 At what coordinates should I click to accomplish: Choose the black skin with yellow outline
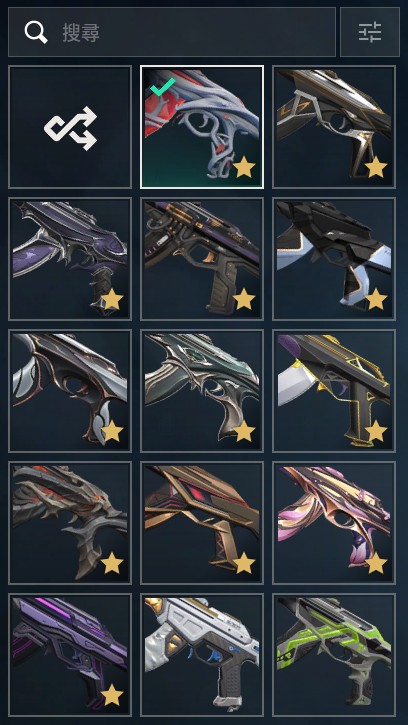(x=334, y=391)
